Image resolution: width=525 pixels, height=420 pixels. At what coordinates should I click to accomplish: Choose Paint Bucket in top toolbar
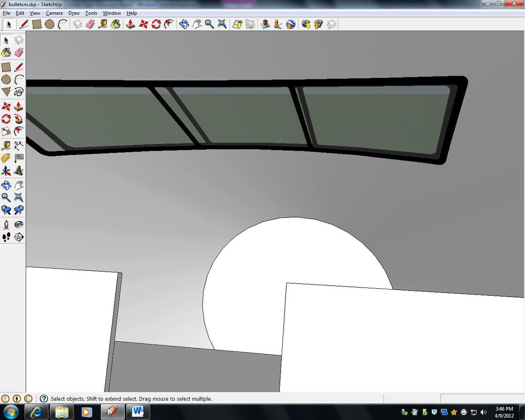(115, 24)
